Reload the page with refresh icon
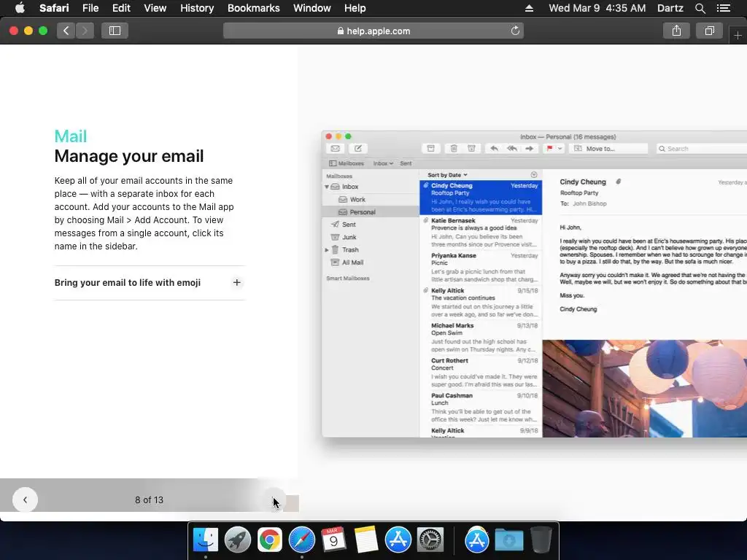The image size is (747, 560). (515, 31)
